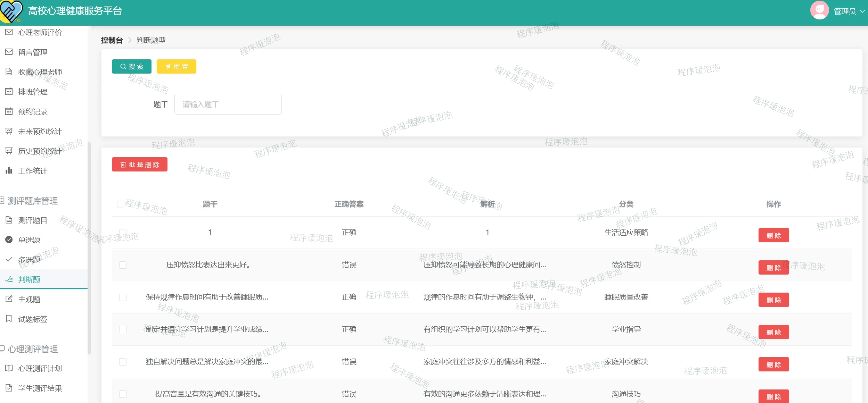
Task: Click the 请输入题干 input field
Action: 228,104
